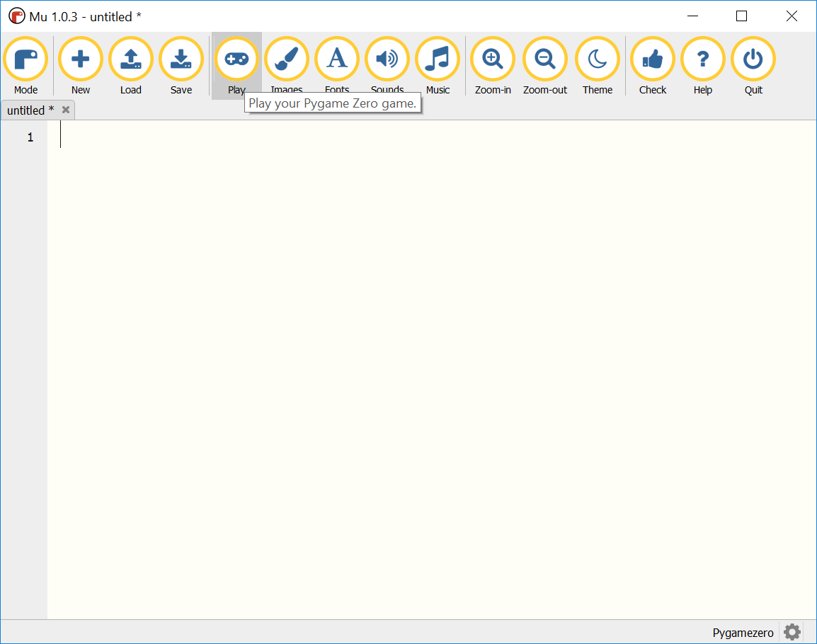Minimize the Mu window
Viewport: 817px width, 644px height.
(x=692, y=16)
